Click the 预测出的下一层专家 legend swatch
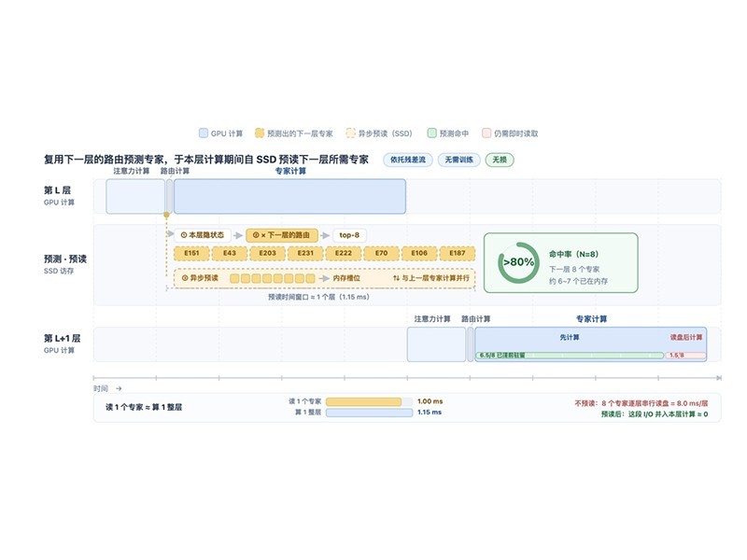Viewport: 747px width, 560px height. click(x=260, y=133)
